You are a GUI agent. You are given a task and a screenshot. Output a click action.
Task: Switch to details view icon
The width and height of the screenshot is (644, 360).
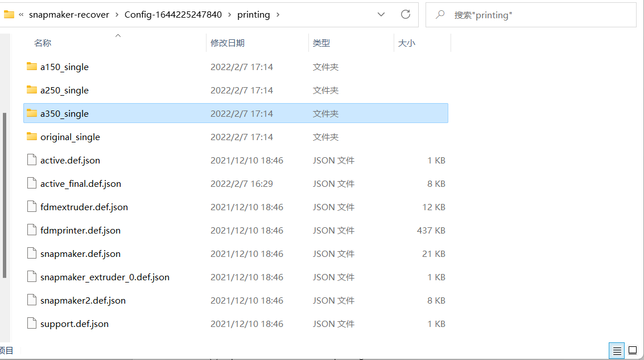tap(617, 350)
